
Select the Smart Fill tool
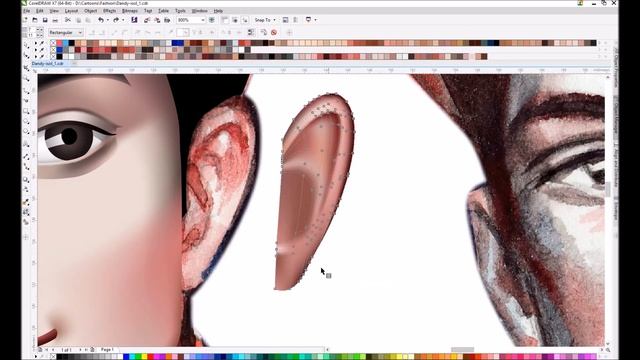coord(26,223)
